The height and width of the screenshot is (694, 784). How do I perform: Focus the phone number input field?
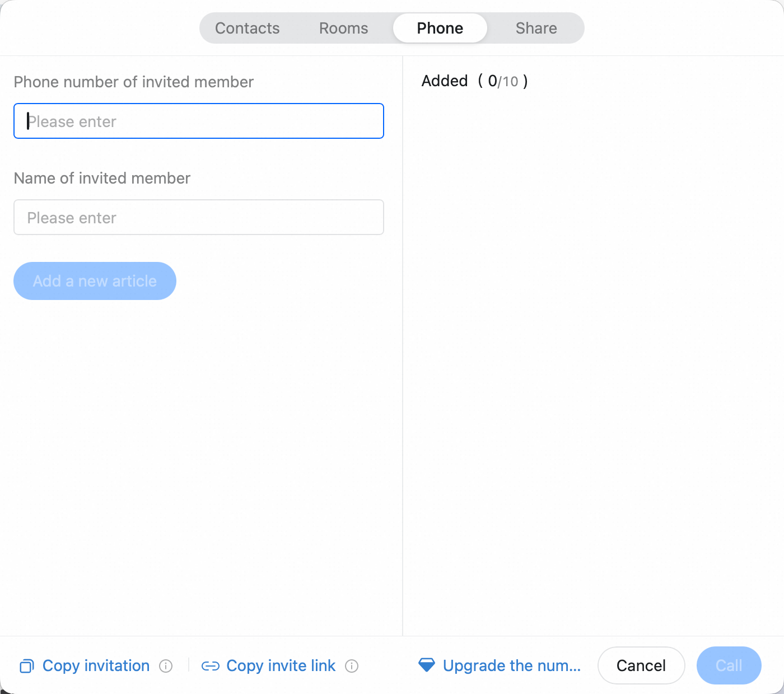pos(199,121)
